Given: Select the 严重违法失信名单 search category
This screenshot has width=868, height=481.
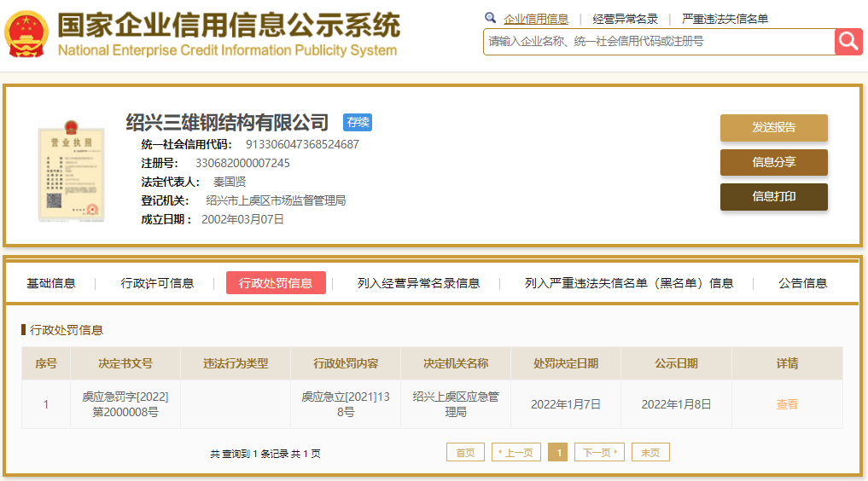Looking at the screenshot, I should tap(725, 19).
